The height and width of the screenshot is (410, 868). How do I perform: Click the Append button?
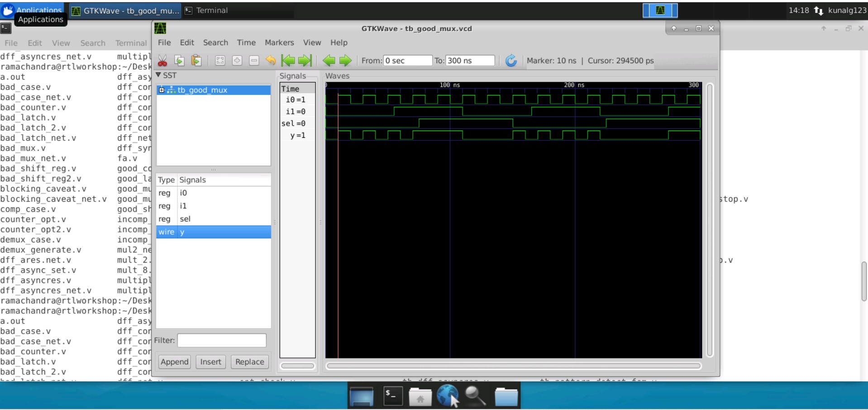174,362
